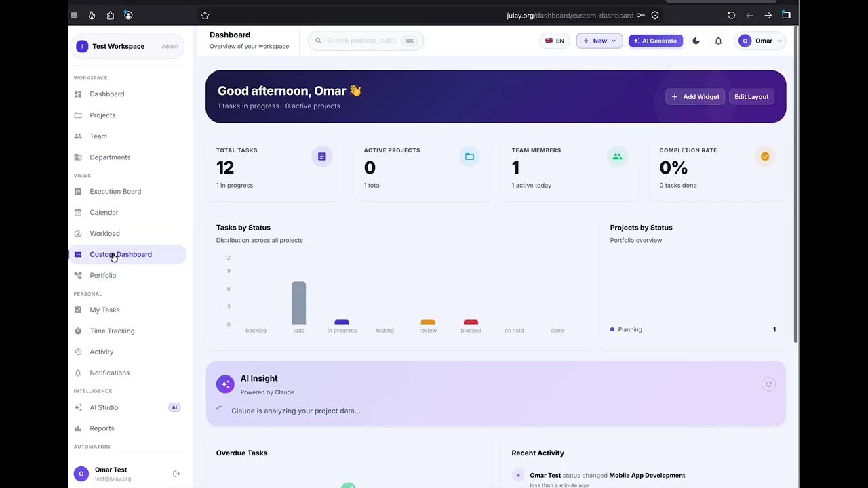Click the Activity history icon

pyautogui.click(x=78, y=352)
